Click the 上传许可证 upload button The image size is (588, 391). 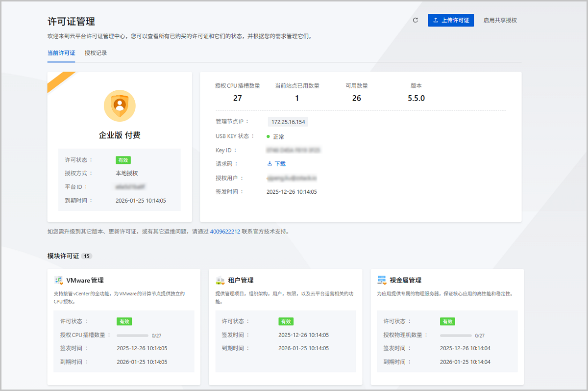(x=451, y=20)
